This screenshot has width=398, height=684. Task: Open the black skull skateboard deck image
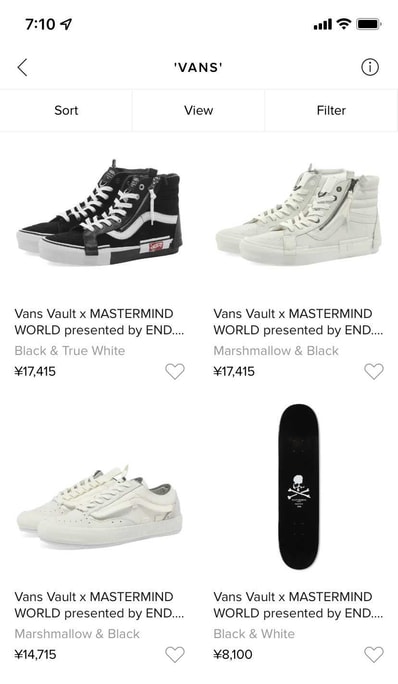[x=298, y=486]
